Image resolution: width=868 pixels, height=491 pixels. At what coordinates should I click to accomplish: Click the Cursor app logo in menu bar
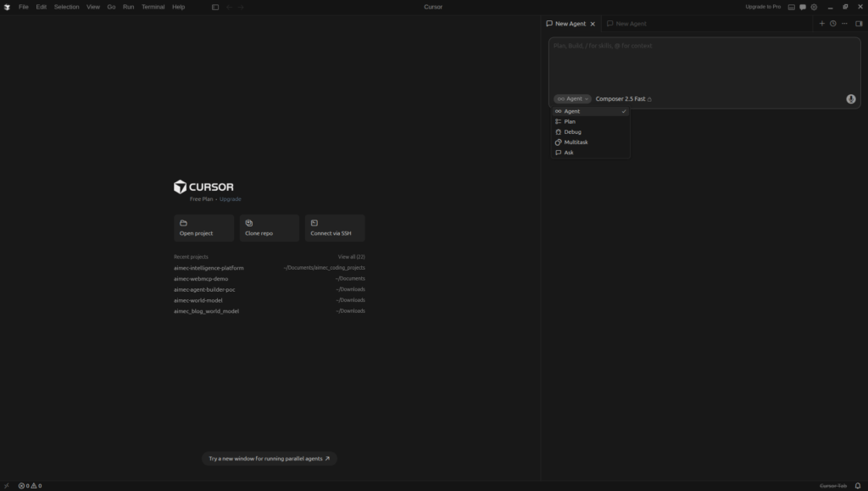[x=7, y=7]
